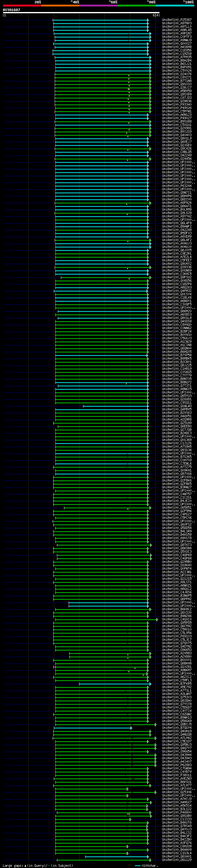
Task: Click the green ~80% identity legend bar
Action: click(137, 6)
